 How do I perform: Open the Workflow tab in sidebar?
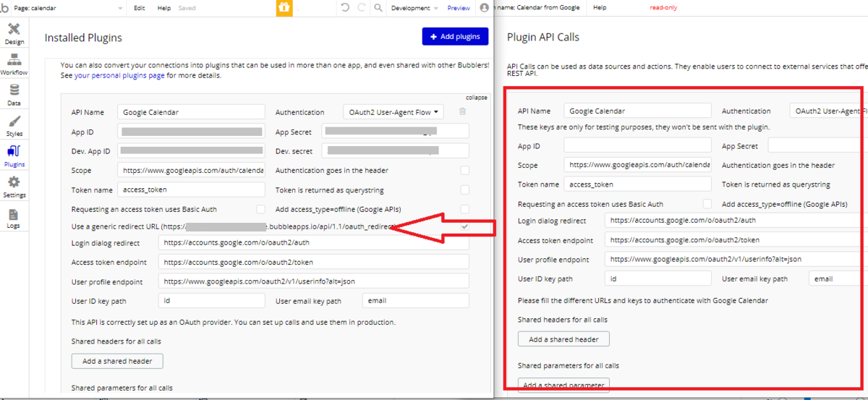(x=14, y=65)
